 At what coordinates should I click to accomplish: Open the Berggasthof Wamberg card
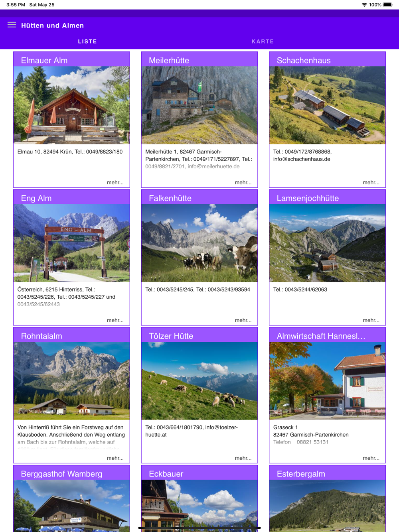tap(71, 499)
